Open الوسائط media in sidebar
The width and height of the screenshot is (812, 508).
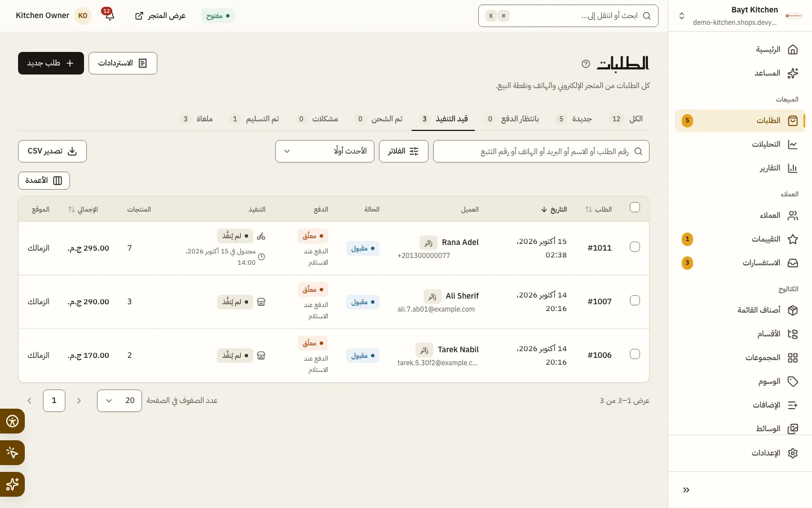(740, 428)
